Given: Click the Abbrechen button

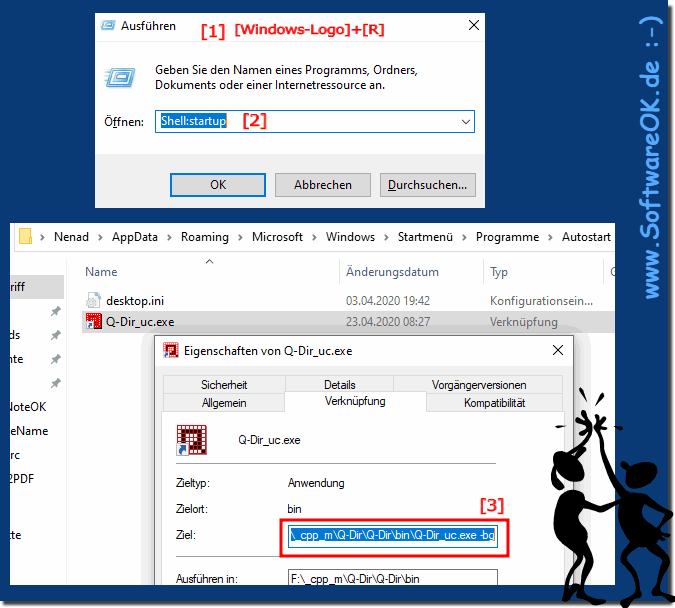Looking at the screenshot, I should click(323, 185).
